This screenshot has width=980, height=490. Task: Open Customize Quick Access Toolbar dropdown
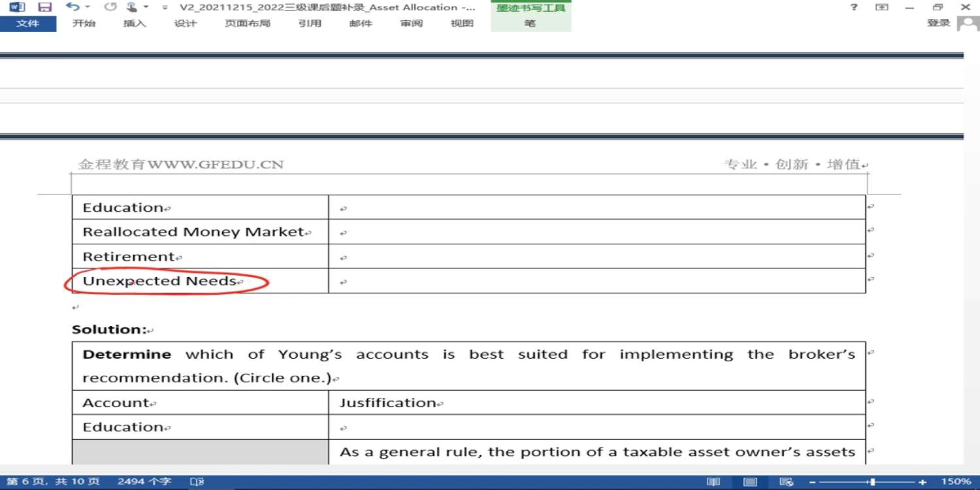point(165,8)
